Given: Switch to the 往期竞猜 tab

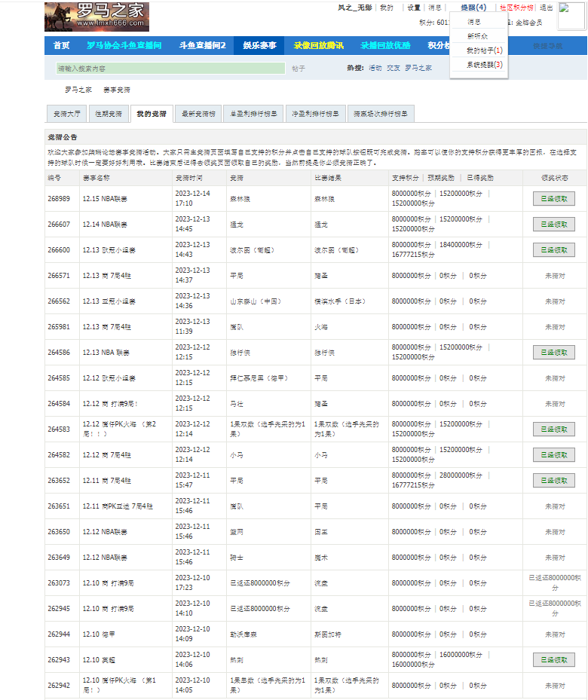Looking at the screenshot, I should pyautogui.click(x=109, y=115).
